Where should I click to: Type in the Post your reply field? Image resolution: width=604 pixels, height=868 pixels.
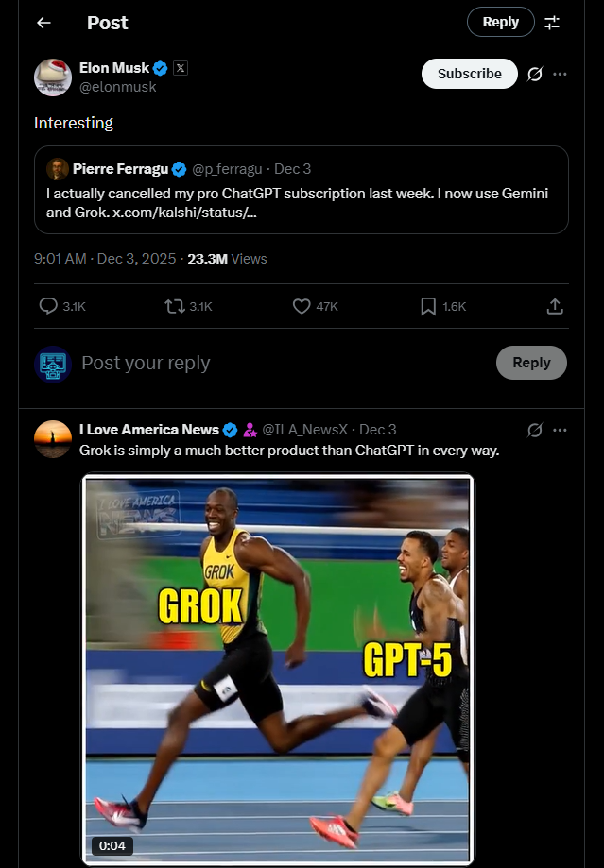[x=274, y=363]
